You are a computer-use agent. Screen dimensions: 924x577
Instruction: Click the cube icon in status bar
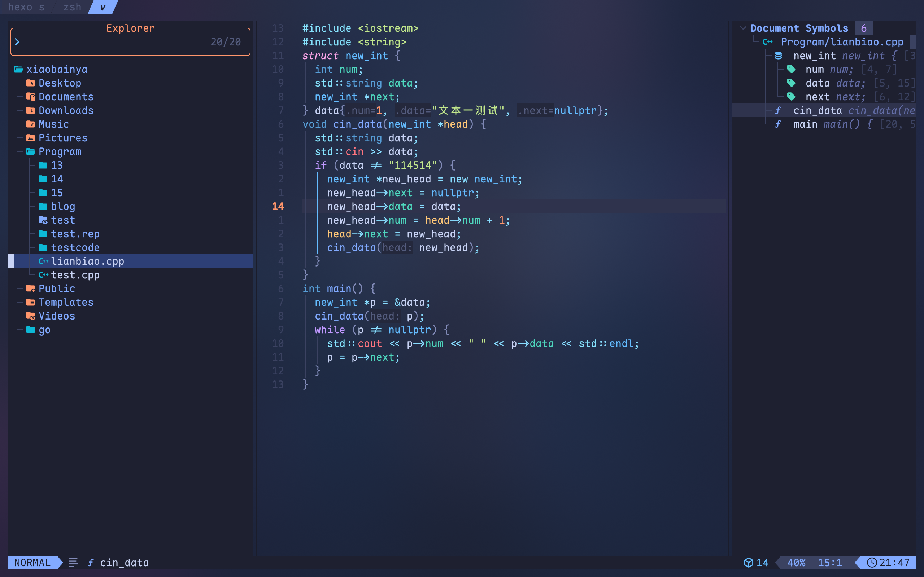748,563
